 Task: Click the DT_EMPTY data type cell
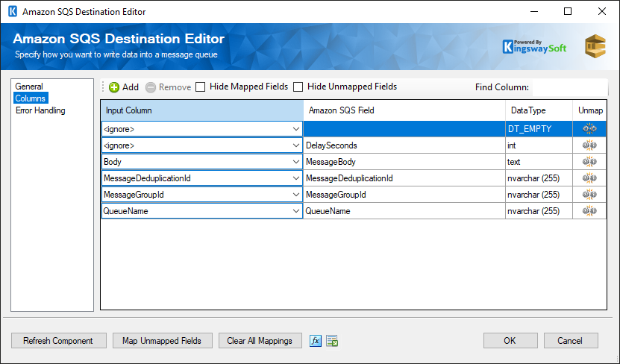(539, 129)
